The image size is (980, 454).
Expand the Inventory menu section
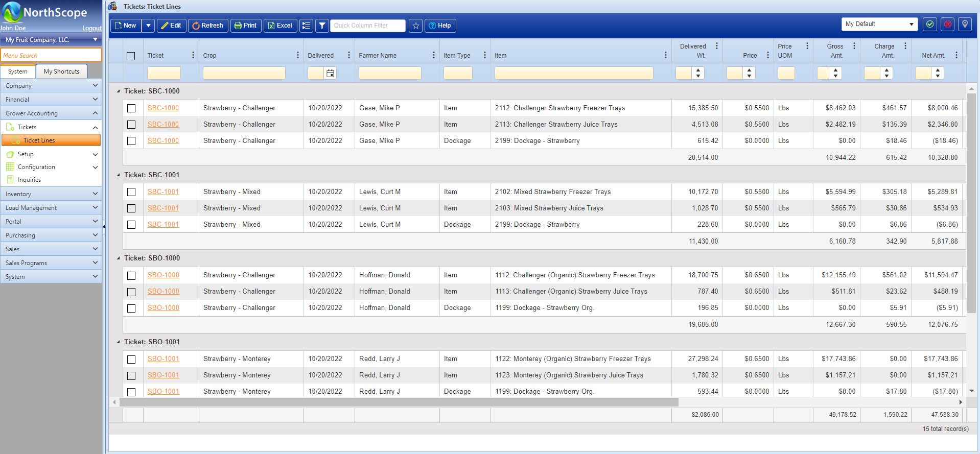[x=51, y=194]
